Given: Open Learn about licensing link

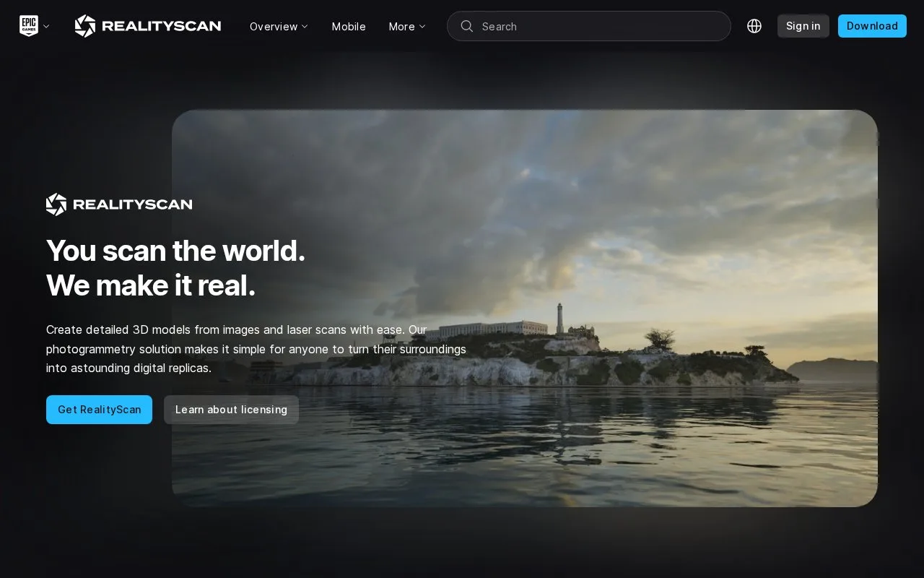Looking at the screenshot, I should pyautogui.click(x=231, y=410).
